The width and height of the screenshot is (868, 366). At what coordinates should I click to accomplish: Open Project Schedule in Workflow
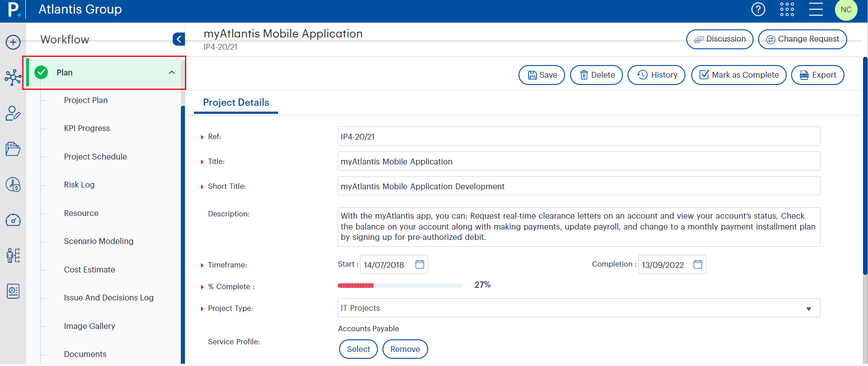click(x=95, y=157)
